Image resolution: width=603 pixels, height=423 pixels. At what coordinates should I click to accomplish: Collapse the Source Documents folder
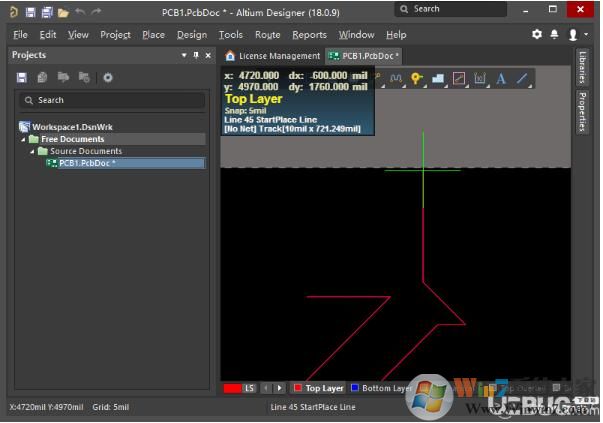click(x=32, y=152)
